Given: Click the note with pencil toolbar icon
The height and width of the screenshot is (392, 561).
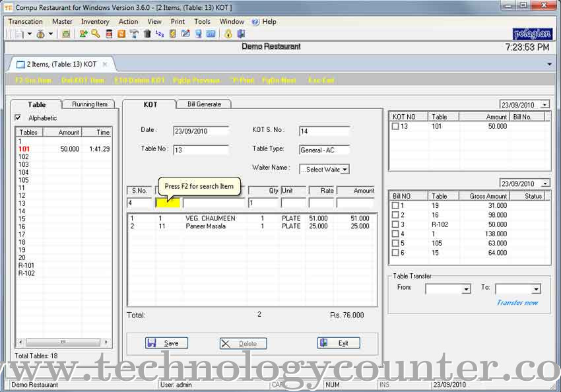Looking at the screenshot, I should click(x=185, y=34).
